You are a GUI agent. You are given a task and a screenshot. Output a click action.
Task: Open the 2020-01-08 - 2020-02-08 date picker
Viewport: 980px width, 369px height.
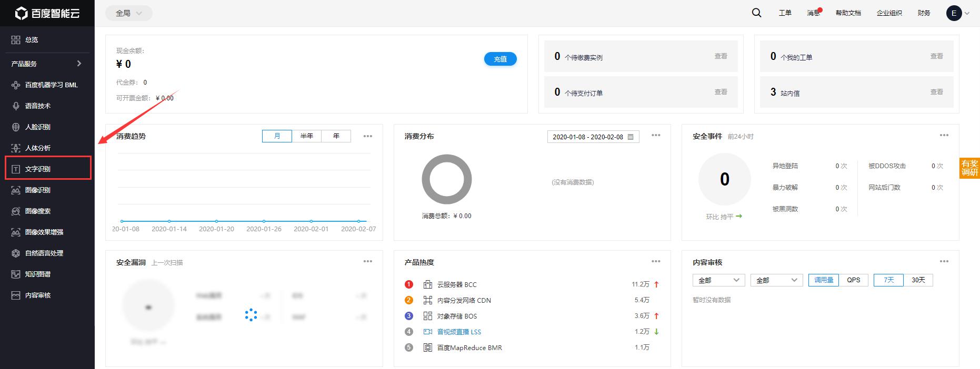593,137
